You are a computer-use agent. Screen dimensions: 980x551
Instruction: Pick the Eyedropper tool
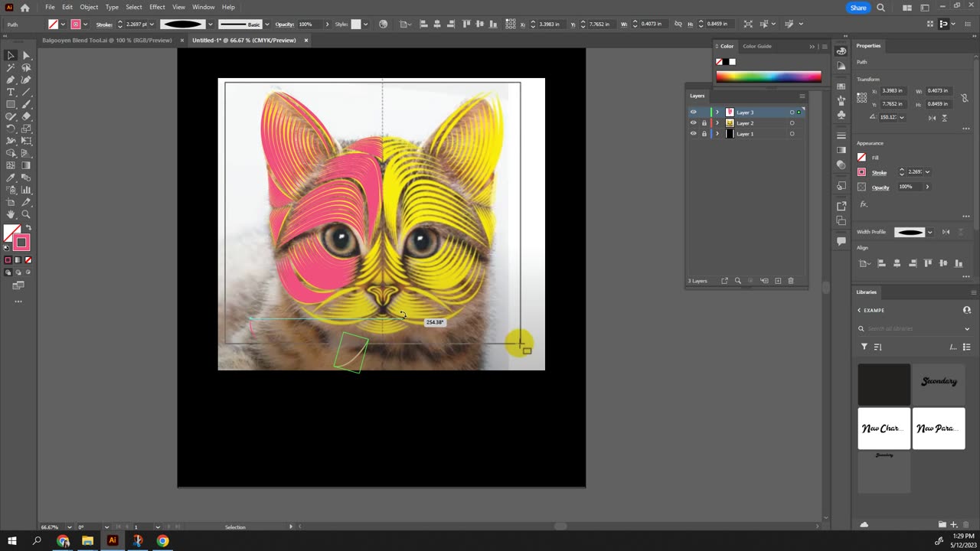(x=11, y=178)
